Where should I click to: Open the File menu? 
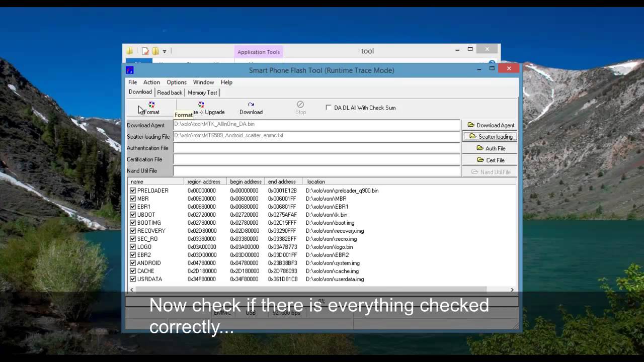[132, 82]
